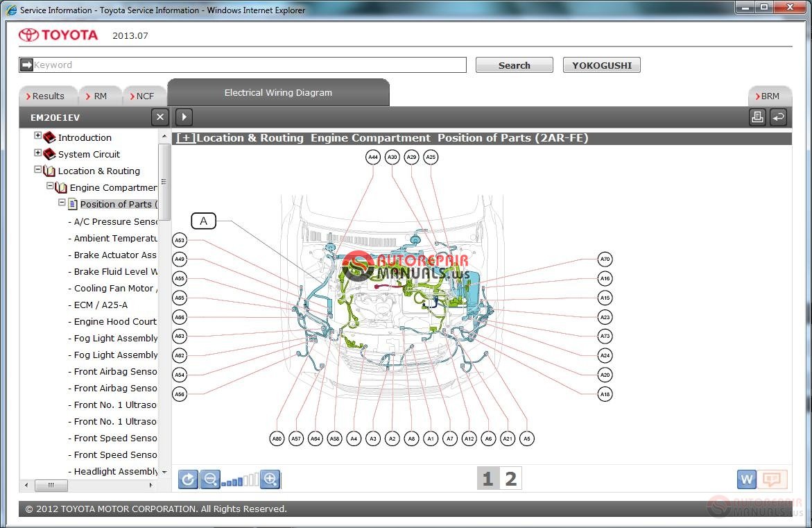Click connector label A44 in diagram
Viewport: 812px width, 528px height.
pyautogui.click(x=373, y=157)
